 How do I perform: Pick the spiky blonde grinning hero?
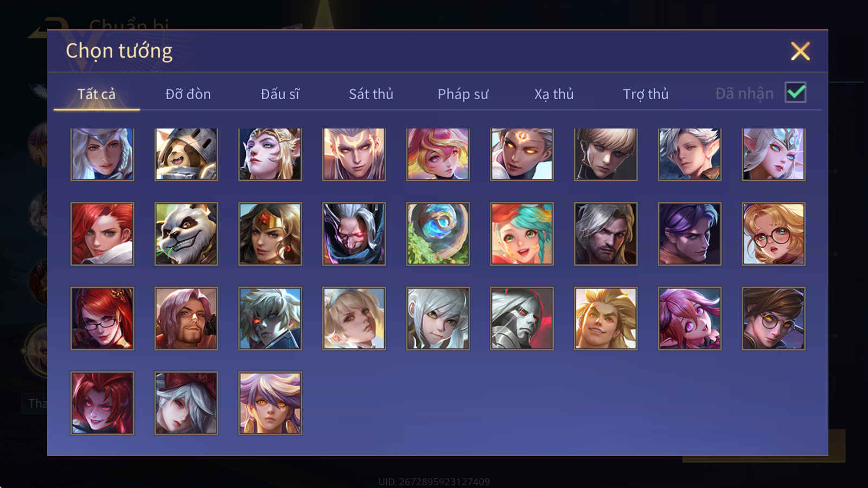pos(605,318)
